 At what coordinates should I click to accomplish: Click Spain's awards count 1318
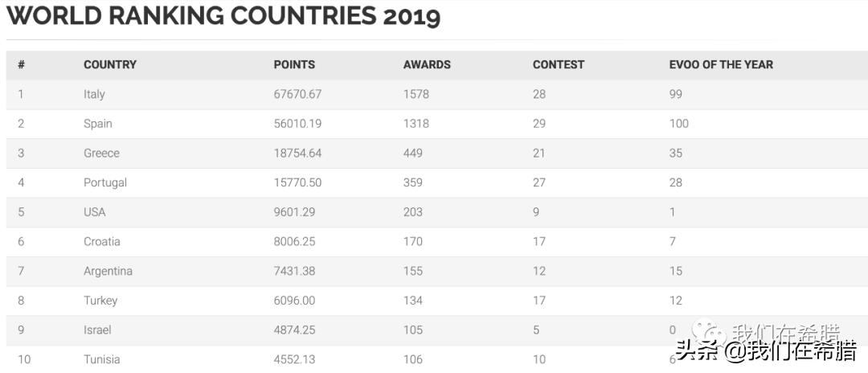click(416, 124)
